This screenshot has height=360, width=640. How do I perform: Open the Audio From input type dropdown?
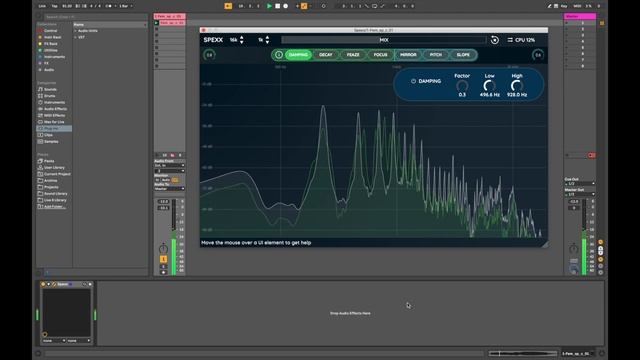point(169,165)
